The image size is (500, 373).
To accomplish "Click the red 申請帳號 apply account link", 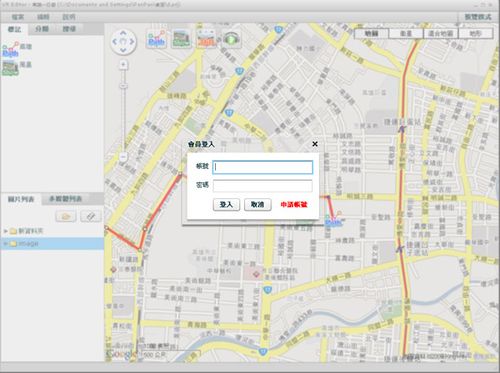I will (x=294, y=204).
